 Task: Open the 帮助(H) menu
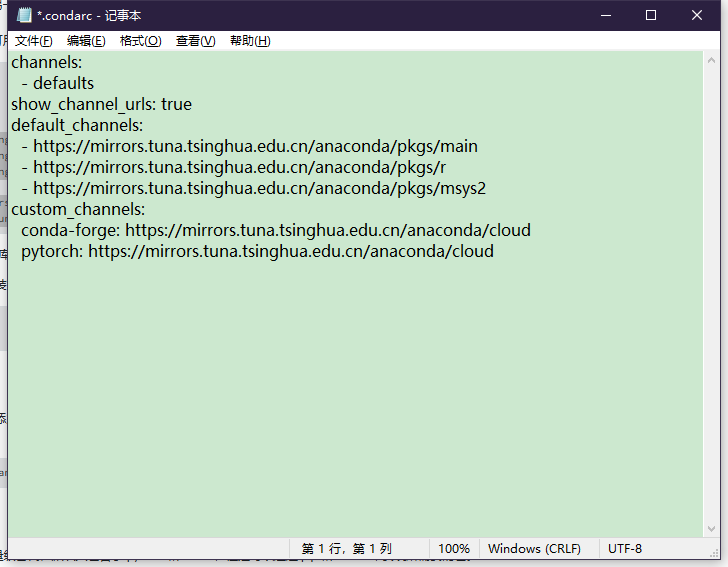[x=250, y=41]
